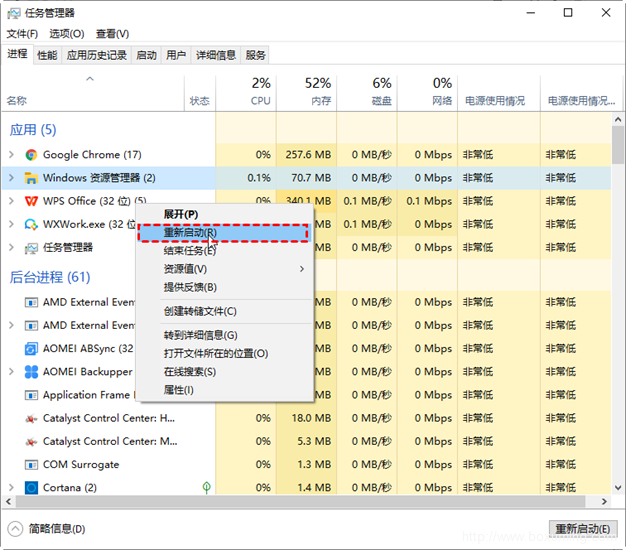Click the WXWork.exe app icon
This screenshot has height=550, width=626.
click(31, 224)
